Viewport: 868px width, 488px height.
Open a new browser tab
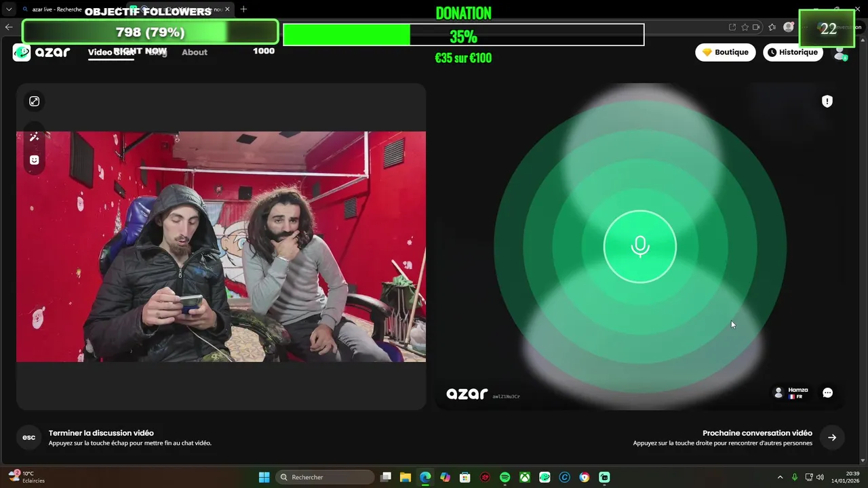(x=243, y=9)
